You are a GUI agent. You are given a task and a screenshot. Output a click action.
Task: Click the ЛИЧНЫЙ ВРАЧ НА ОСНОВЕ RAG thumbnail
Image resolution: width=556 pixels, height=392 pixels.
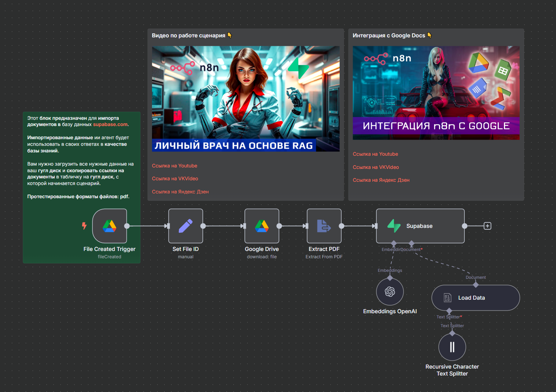click(246, 99)
